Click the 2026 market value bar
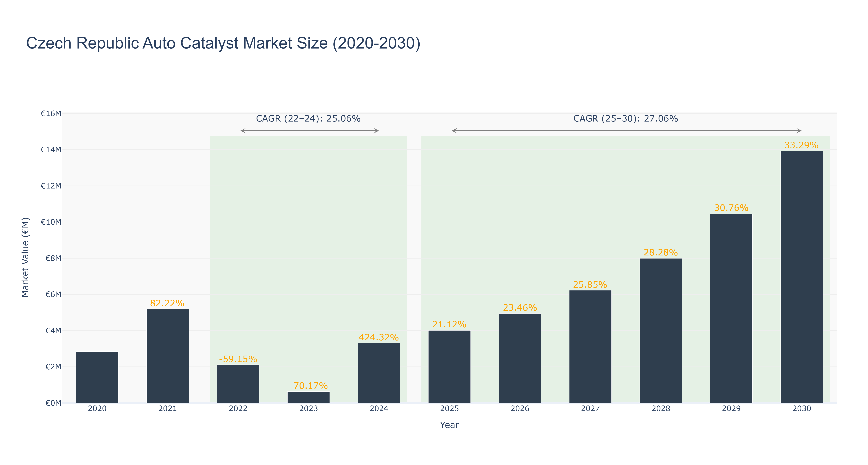868x465 pixels. 520,358
